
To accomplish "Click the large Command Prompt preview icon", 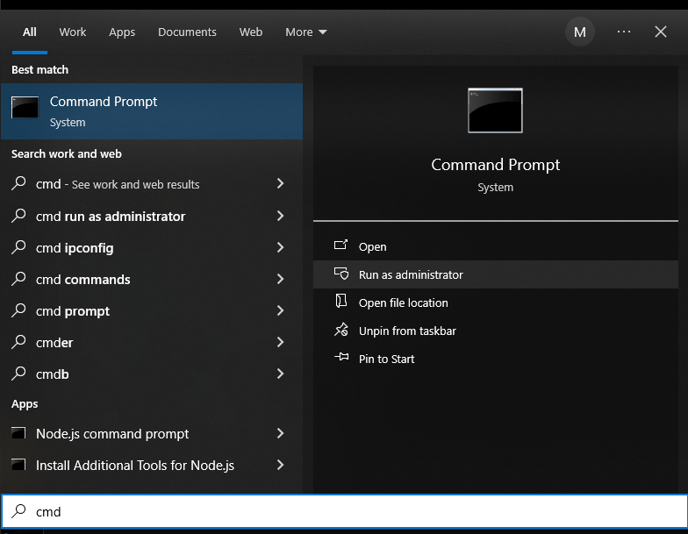I will click(495, 110).
